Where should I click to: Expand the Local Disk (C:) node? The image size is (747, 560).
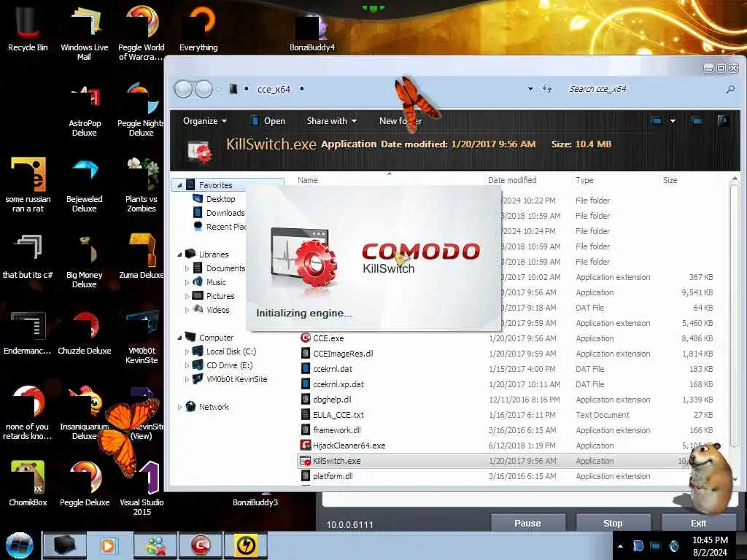coord(187,352)
